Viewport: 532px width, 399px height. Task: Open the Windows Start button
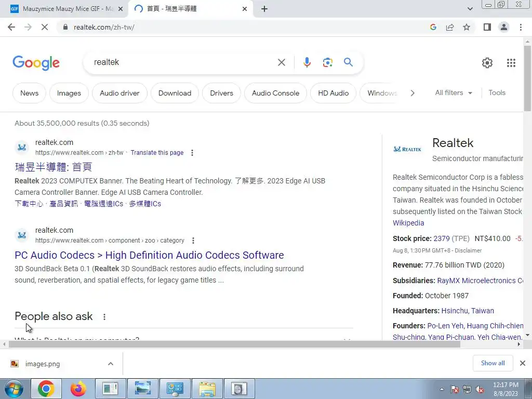(14, 389)
